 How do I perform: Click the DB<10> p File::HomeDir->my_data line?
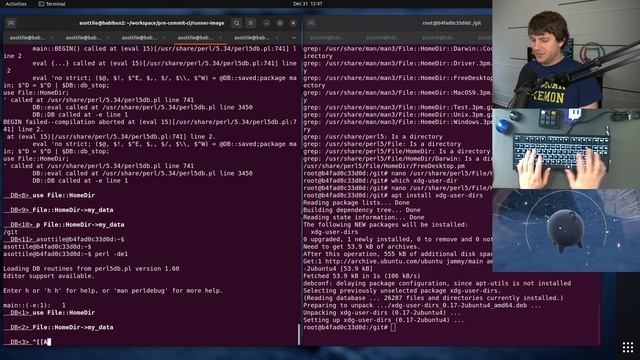click(64, 225)
